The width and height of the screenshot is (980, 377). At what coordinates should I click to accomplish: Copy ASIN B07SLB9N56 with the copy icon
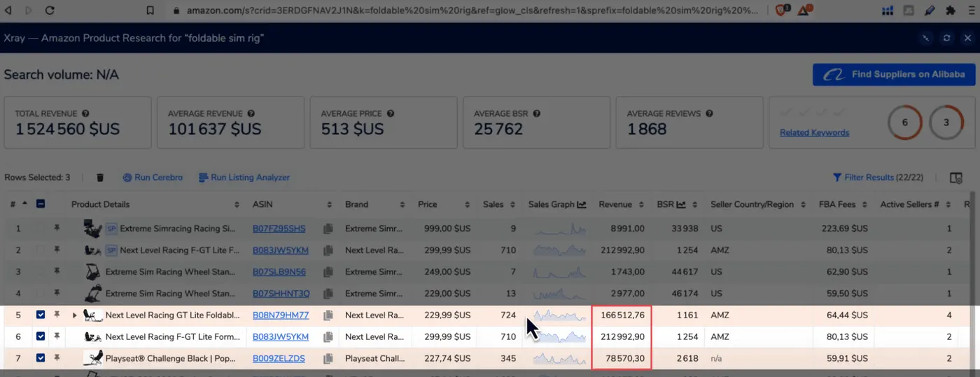point(328,271)
